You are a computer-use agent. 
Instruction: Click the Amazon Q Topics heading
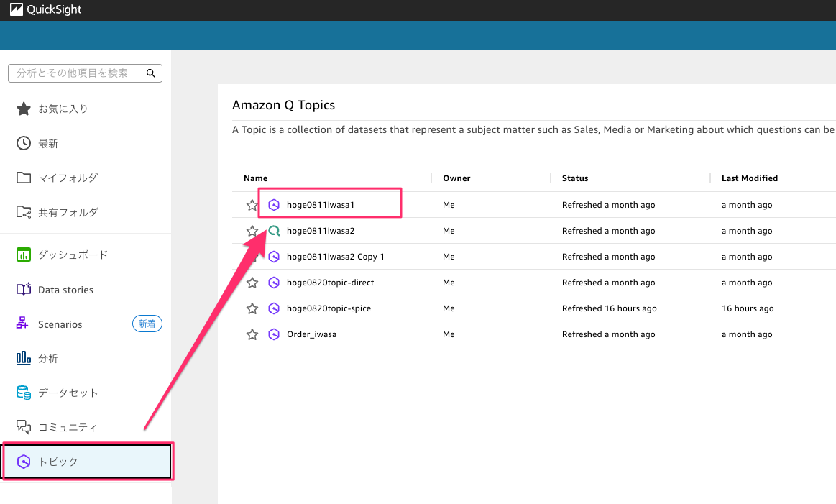(284, 105)
